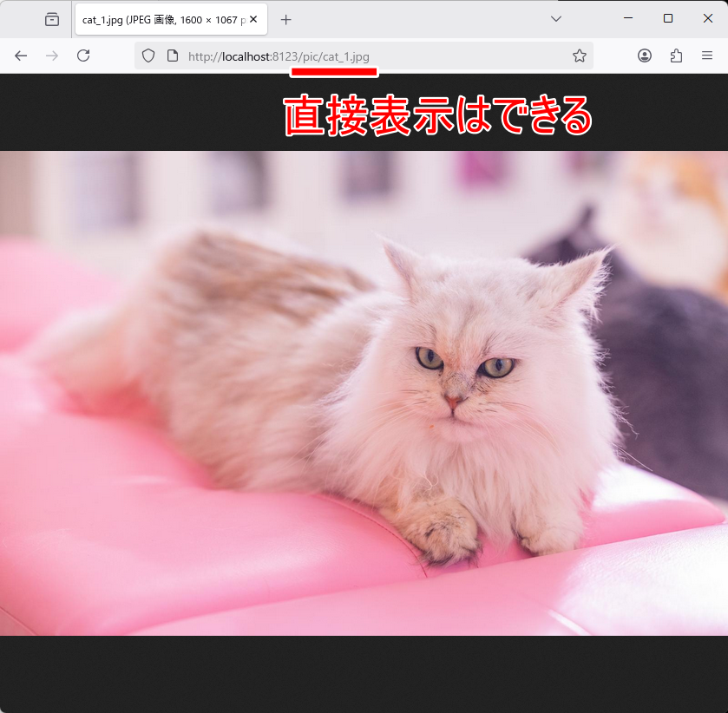Open the tracking protection shield icon

pyautogui.click(x=148, y=56)
